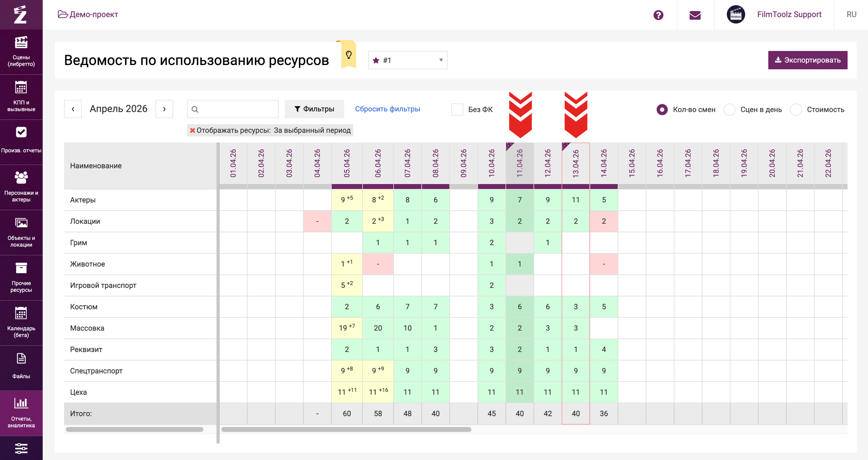Image resolution: width=868 pixels, height=460 pixels.
Task: Expand the #1 version dropdown
Action: coord(408,60)
